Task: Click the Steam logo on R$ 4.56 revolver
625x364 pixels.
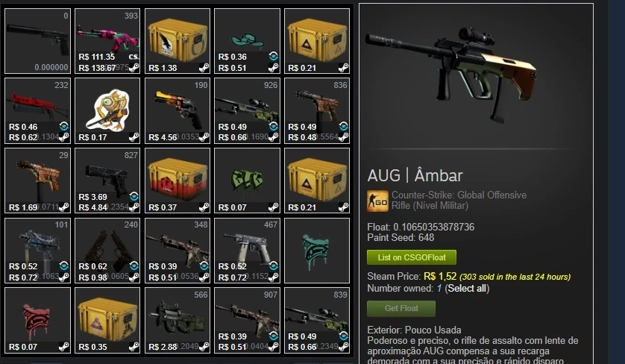Action: tap(204, 137)
